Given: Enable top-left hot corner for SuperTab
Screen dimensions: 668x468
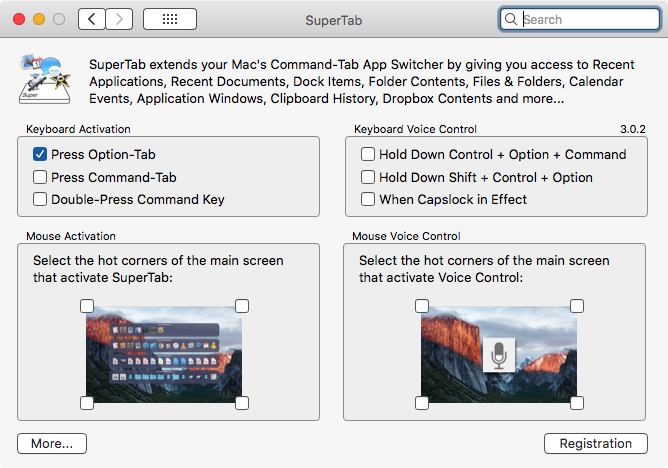Looking at the screenshot, I should tap(87, 306).
